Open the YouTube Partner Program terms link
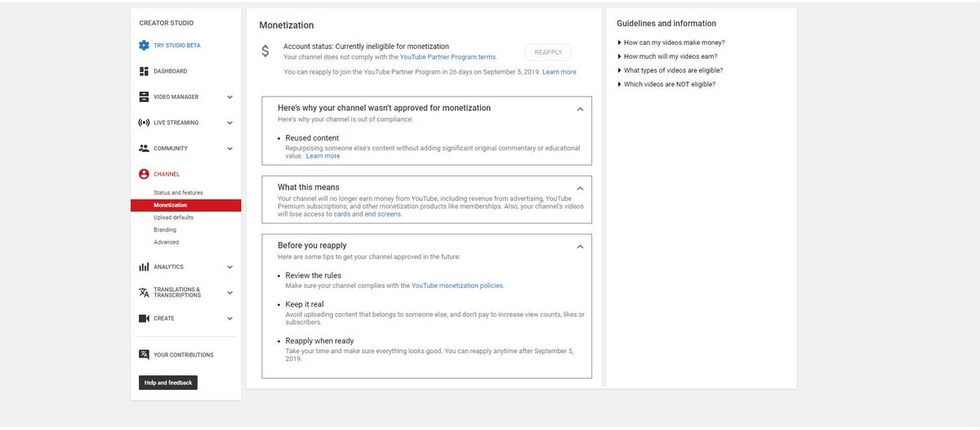980x430 pixels. [x=448, y=57]
